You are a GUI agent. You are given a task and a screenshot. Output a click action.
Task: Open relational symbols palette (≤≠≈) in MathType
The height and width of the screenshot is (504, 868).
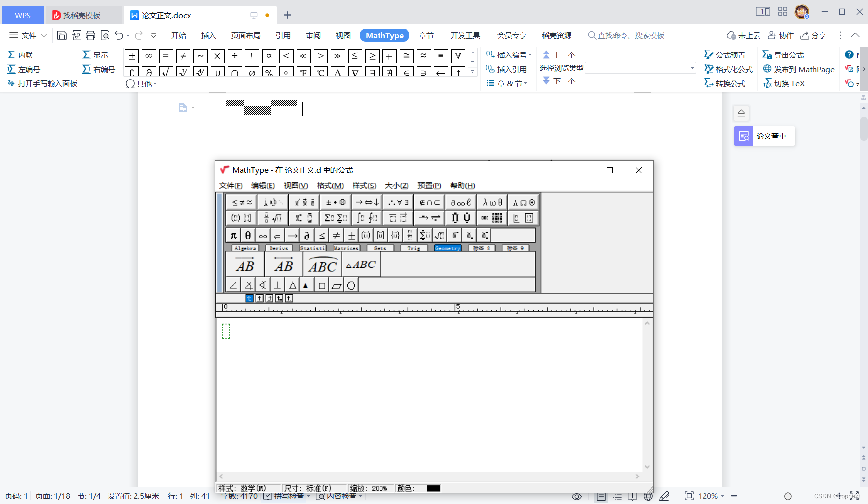242,202
